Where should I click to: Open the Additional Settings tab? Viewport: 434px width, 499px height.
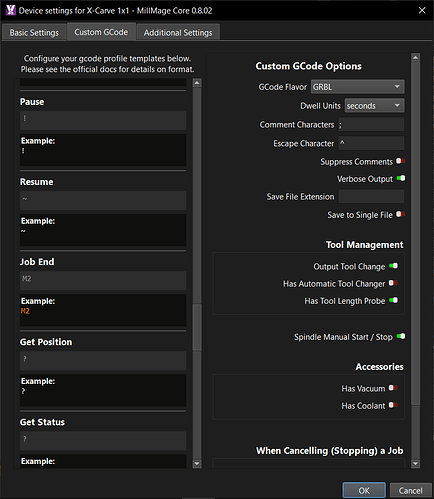coord(178,33)
